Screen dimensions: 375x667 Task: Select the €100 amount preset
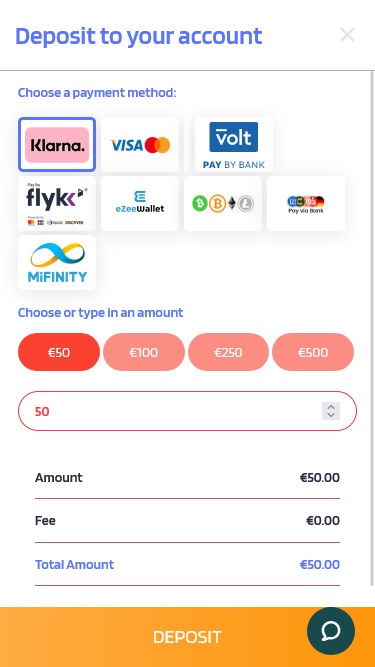click(144, 352)
